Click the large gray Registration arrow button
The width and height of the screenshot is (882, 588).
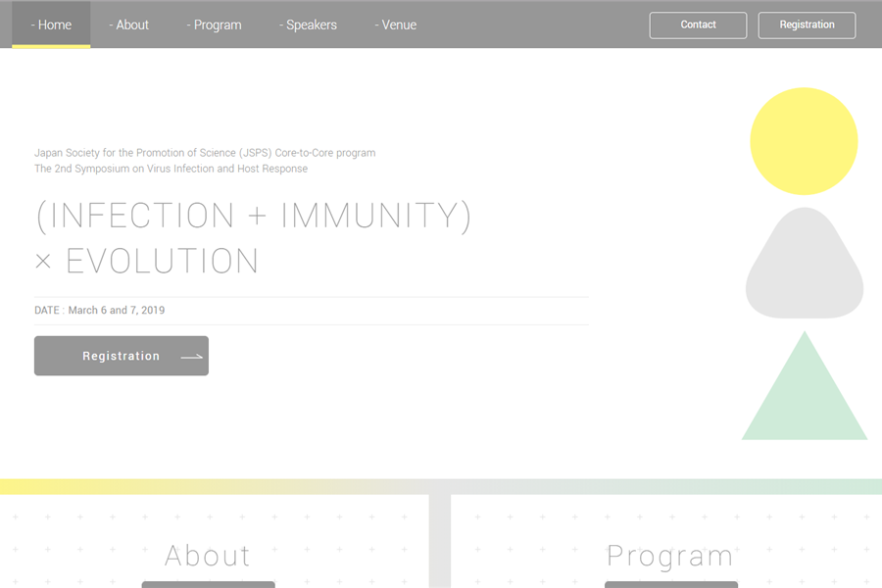point(122,356)
